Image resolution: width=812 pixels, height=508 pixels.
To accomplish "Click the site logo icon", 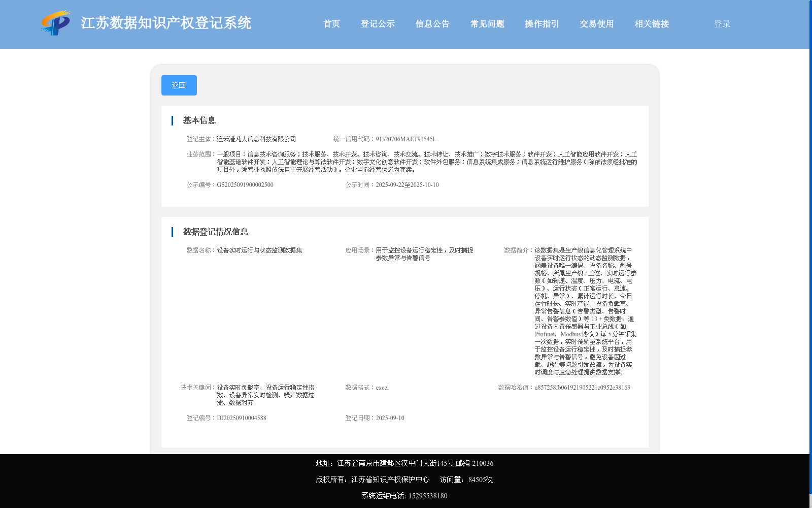I will pos(56,23).
